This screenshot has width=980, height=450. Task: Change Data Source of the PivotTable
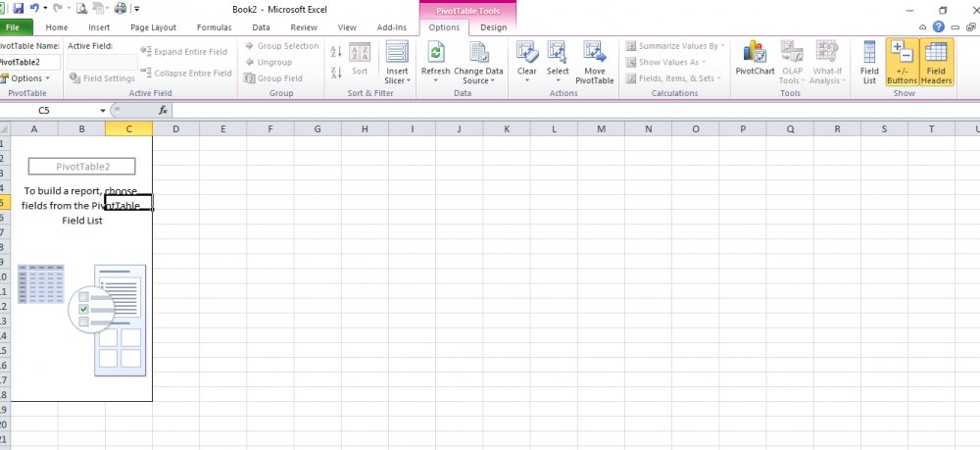click(x=478, y=63)
